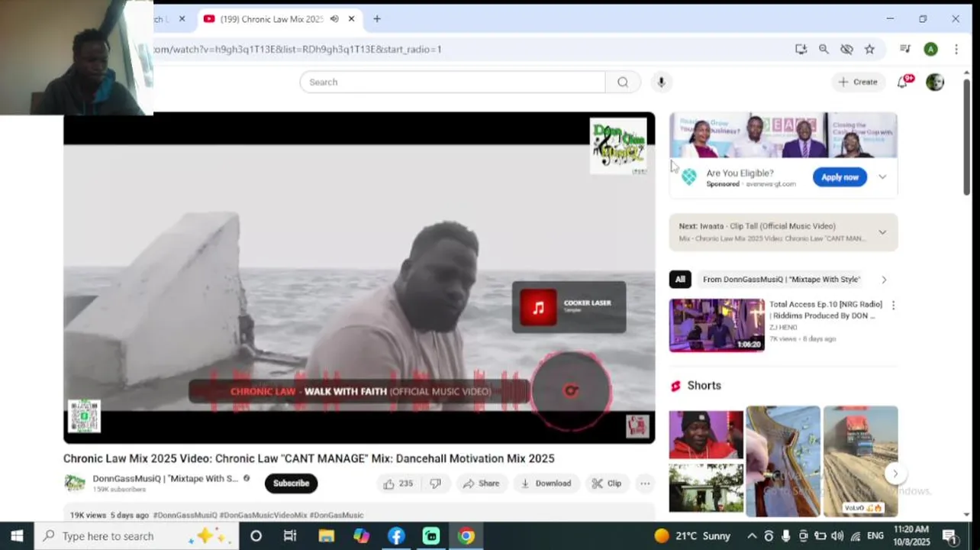Open Task View on the taskbar
Viewport: 980px width, 550px height.
[x=290, y=535]
